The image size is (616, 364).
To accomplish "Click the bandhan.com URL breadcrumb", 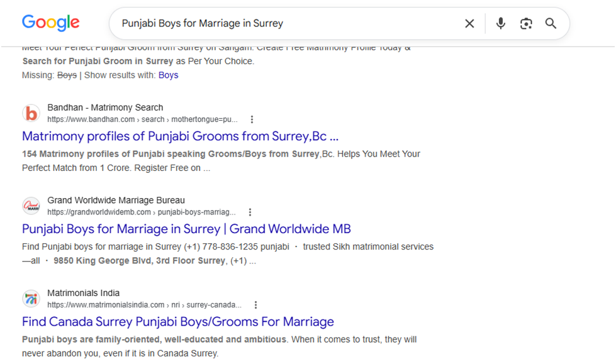I will [142, 119].
